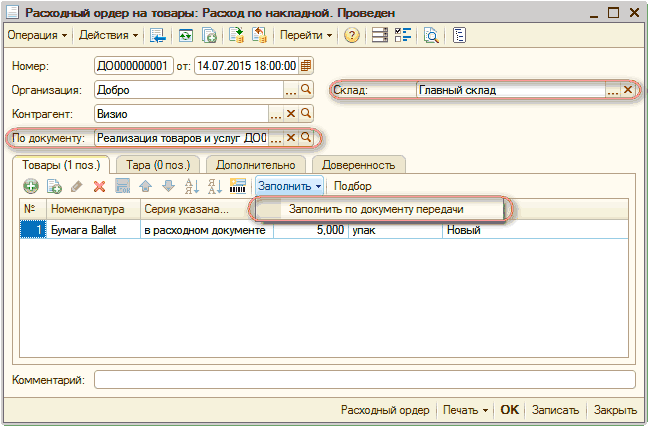Click the sort ascending A-Z icon
The height and width of the screenshot is (426, 648).
(x=191, y=186)
